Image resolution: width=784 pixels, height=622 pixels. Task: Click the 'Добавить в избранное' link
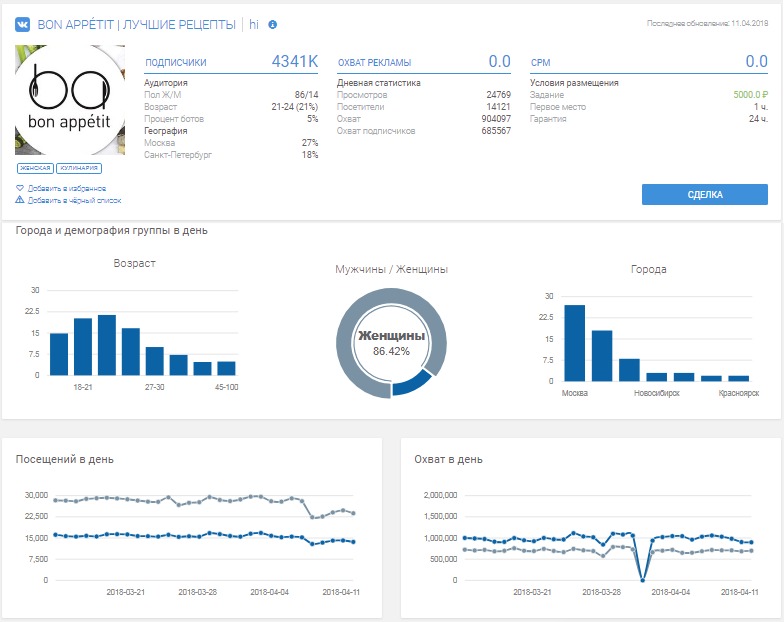tap(66, 188)
